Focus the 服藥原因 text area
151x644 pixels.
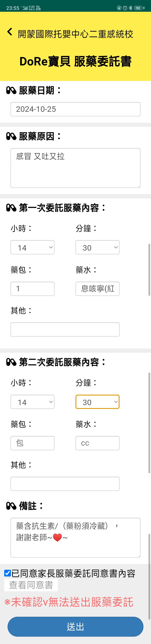click(x=75, y=168)
